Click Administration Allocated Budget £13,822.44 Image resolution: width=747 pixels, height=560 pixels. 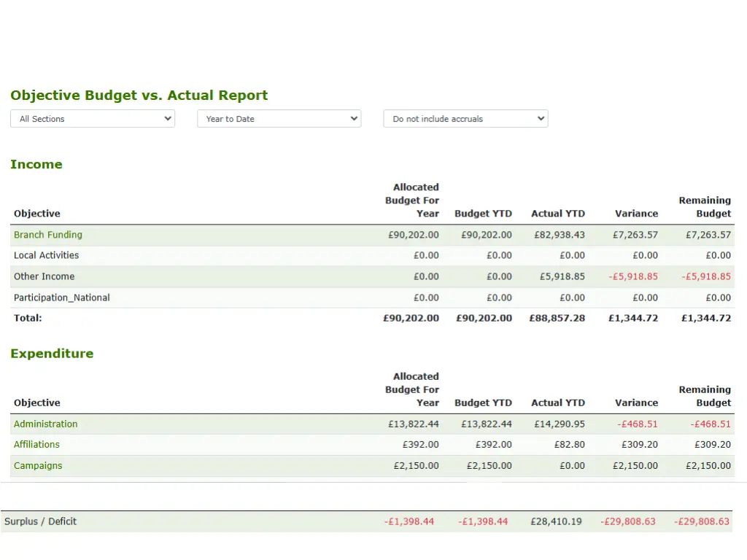pos(414,424)
